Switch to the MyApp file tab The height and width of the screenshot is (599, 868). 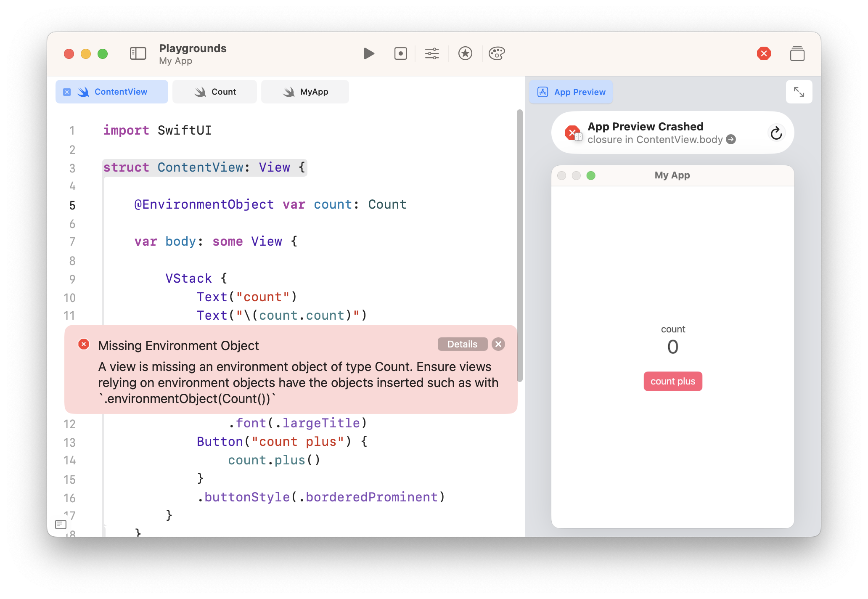[305, 92]
